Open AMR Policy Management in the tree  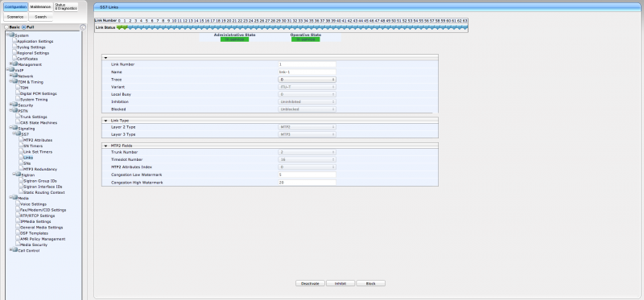[x=43, y=239]
